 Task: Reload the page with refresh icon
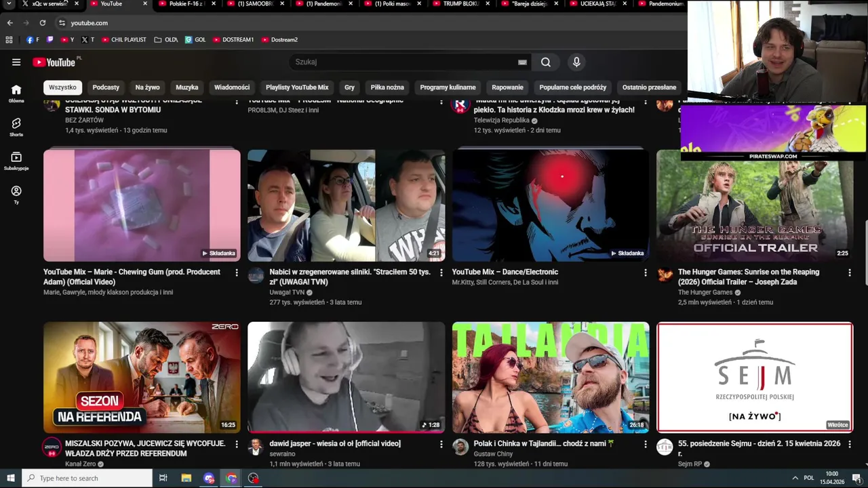[x=43, y=22]
